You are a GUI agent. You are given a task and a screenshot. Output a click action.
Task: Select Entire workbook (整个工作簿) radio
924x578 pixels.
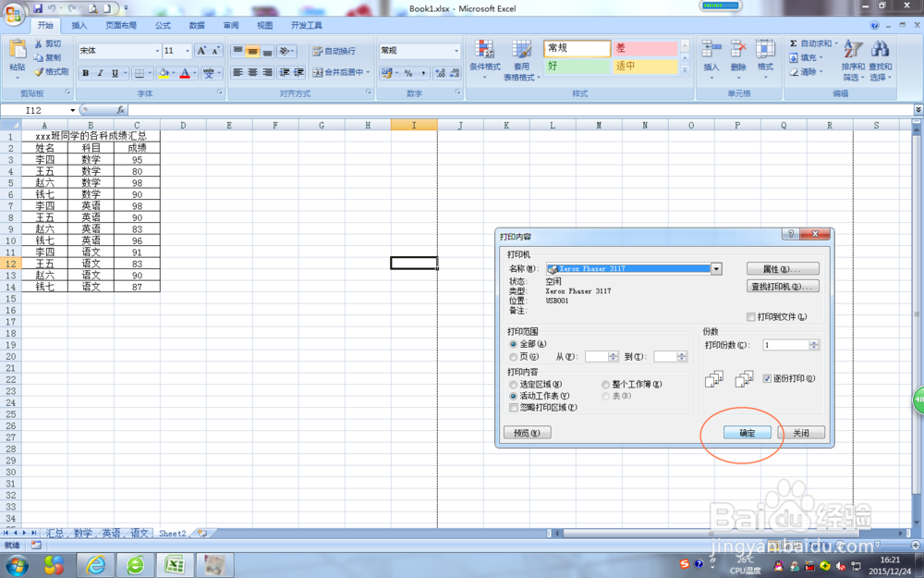coord(605,385)
